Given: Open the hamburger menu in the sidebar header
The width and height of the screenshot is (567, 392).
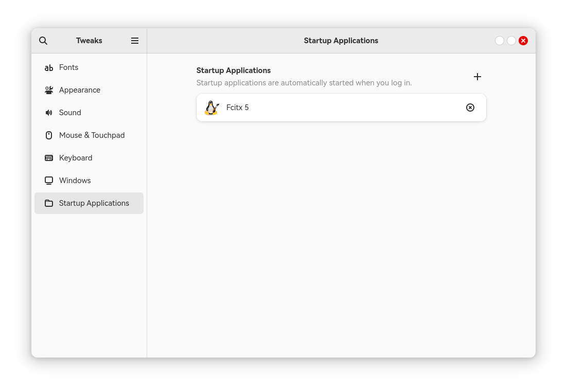Looking at the screenshot, I should coord(135,41).
